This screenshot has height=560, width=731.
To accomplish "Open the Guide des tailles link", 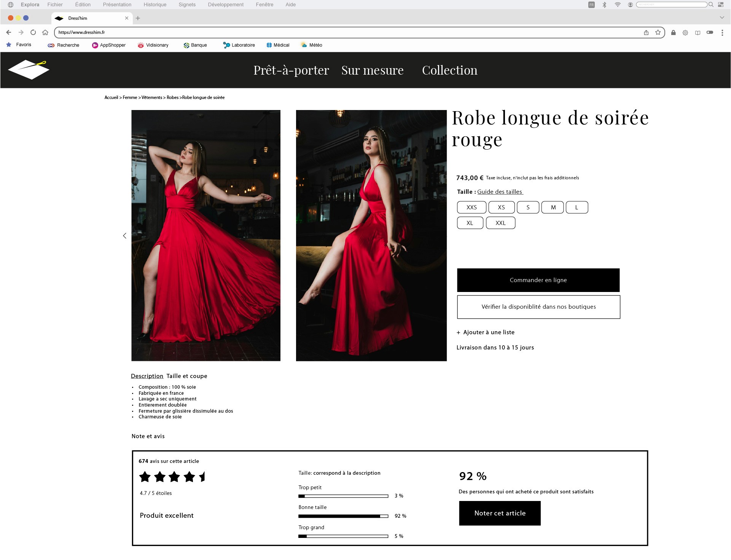I will tap(500, 192).
